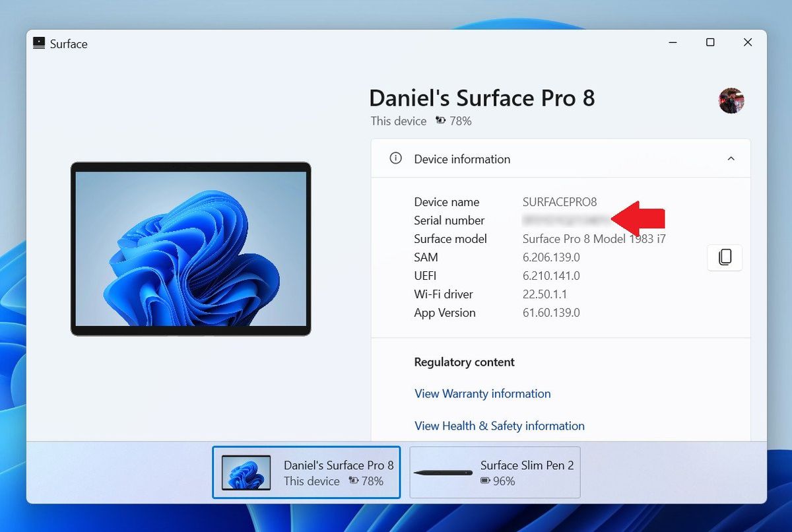This screenshot has height=532, width=792.
Task: Open the profile avatar in the corner
Action: pos(731,100)
